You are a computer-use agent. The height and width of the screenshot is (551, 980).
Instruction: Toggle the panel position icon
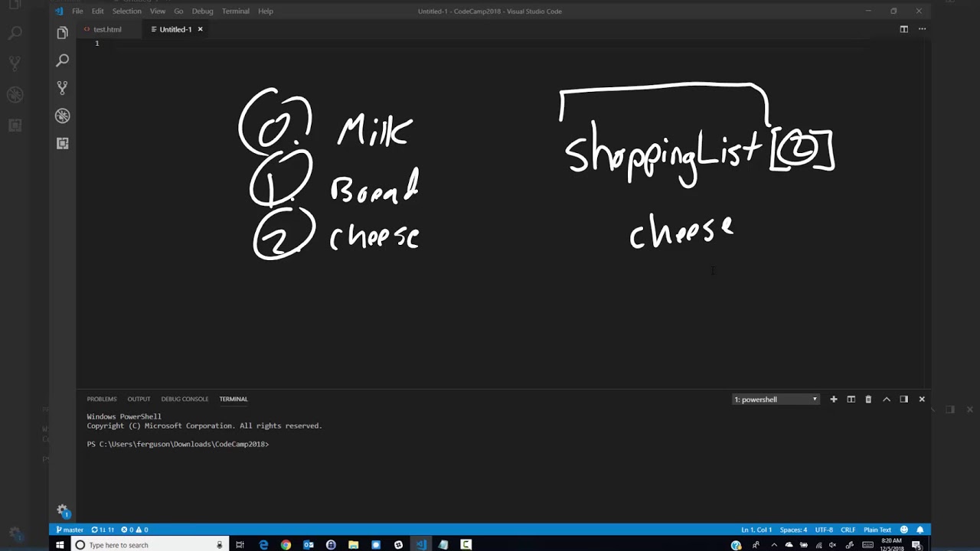(903, 399)
